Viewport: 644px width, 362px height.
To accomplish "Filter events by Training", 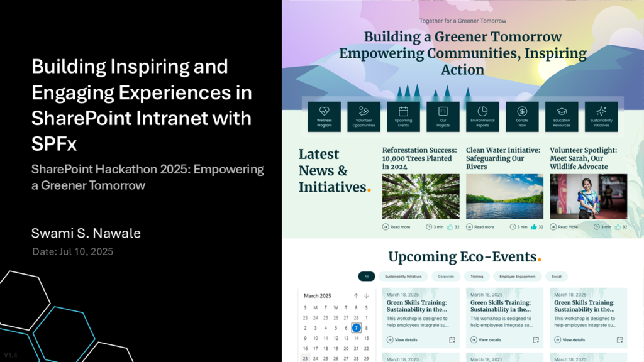I will pyautogui.click(x=477, y=277).
